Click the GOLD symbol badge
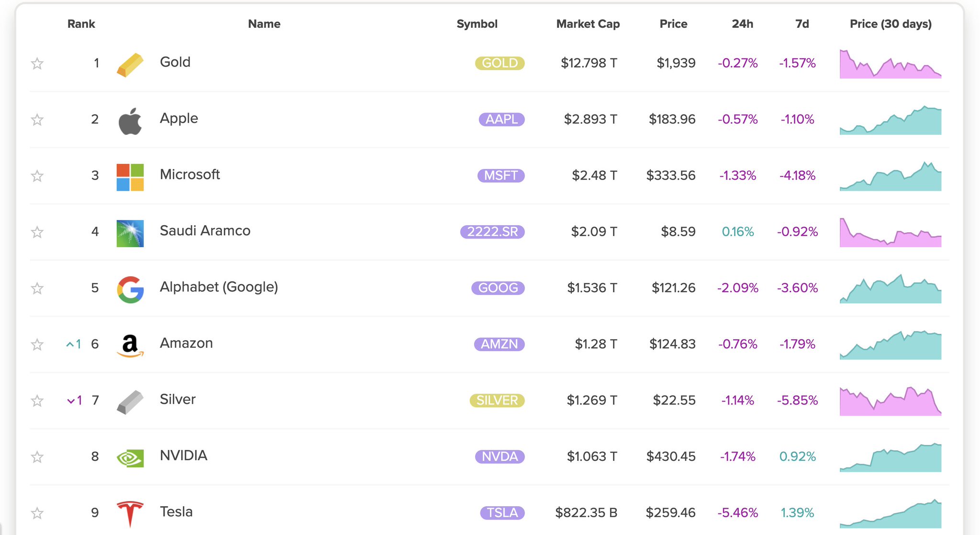980x535 pixels. tap(500, 63)
